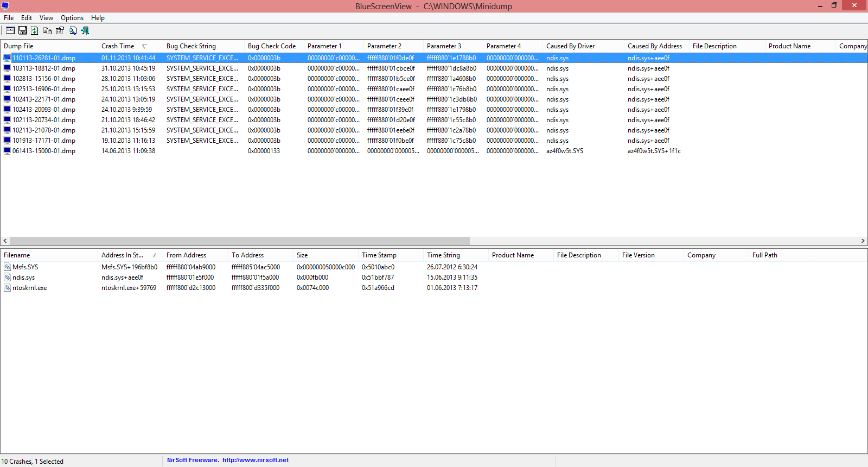Click the Find magnifier toolbar icon
868x467 pixels.
point(73,30)
